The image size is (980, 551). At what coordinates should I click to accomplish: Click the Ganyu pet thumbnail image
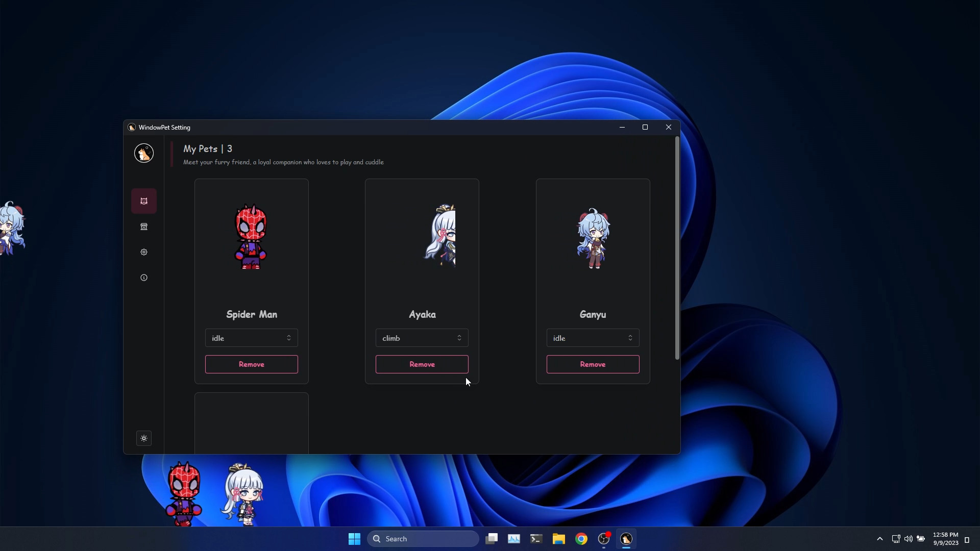pos(593,238)
